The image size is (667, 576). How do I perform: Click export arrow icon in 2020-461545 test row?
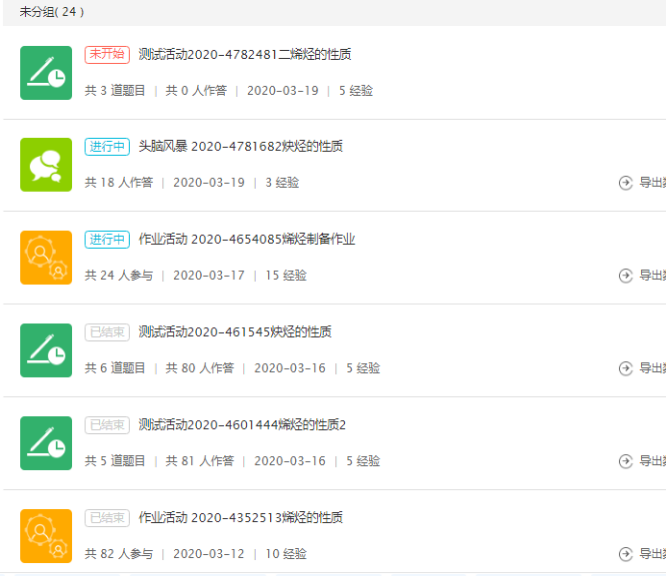(626, 368)
